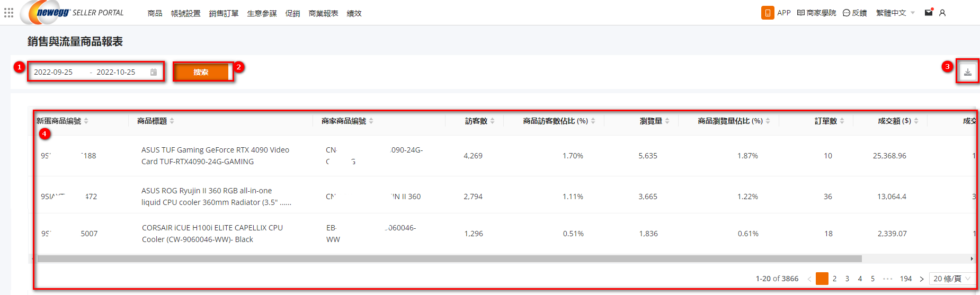The width and height of the screenshot is (980, 295).
Task: Click sales amount 13,064.4
Action: coord(892,196)
